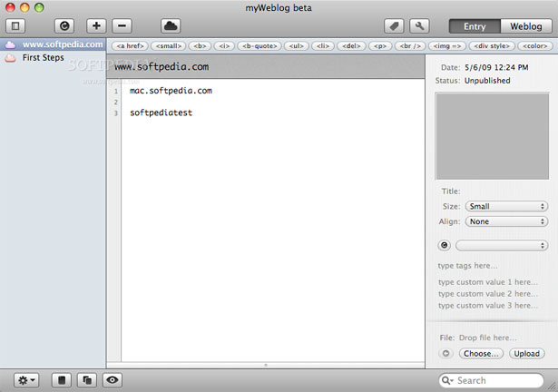Screen dimensions: 558x392
Task: Click the Date value 5/6/09 12:24 PM
Action: point(496,68)
